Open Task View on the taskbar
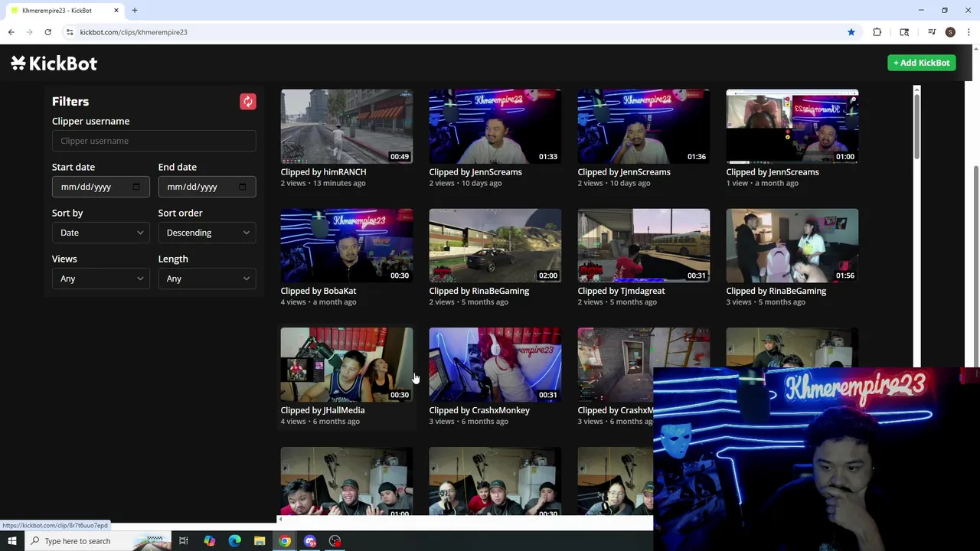980x551 pixels. pyautogui.click(x=184, y=541)
